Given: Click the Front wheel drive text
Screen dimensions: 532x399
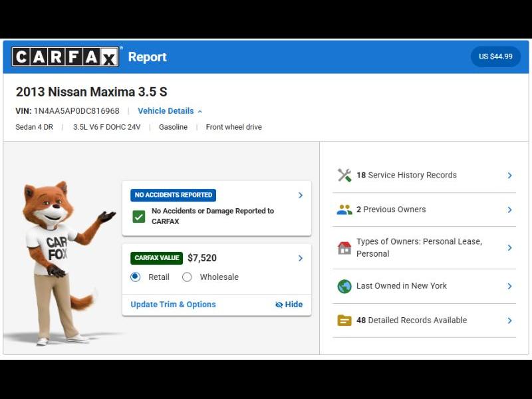Looking at the screenshot, I should pyautogui.click(x=234, y=127).
